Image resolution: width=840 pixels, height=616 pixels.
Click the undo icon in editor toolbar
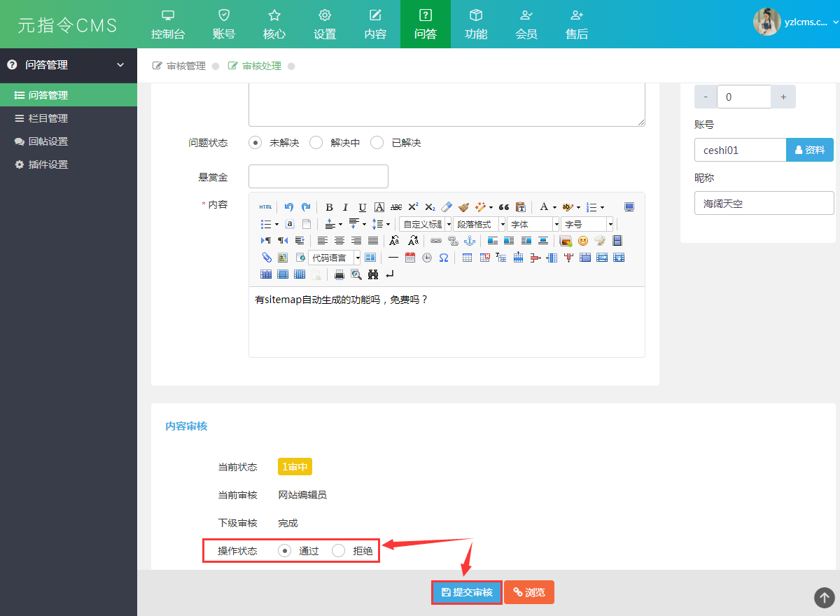[288, 207]
